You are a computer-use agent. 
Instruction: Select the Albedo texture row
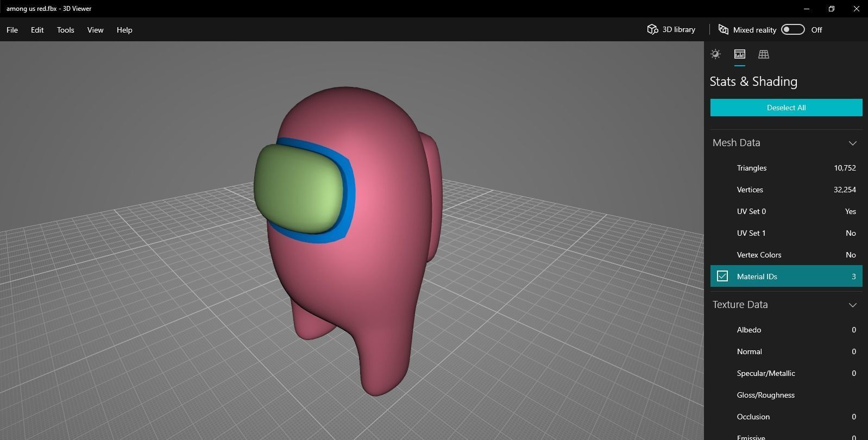tap(786, 330)
